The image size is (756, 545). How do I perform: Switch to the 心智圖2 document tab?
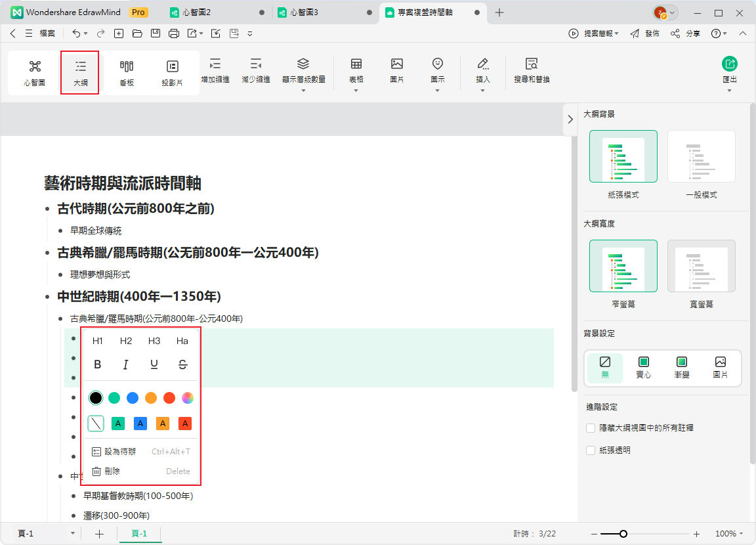click(x=190, y=12)
